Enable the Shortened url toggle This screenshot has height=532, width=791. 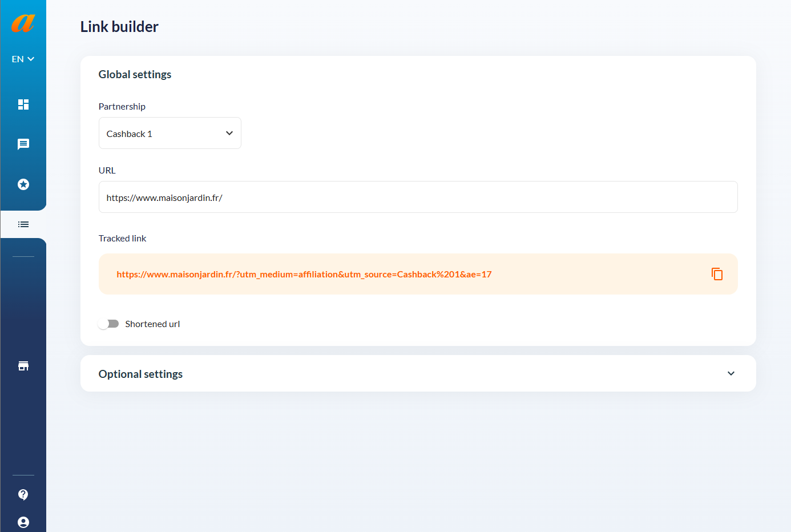coord(108,324)
